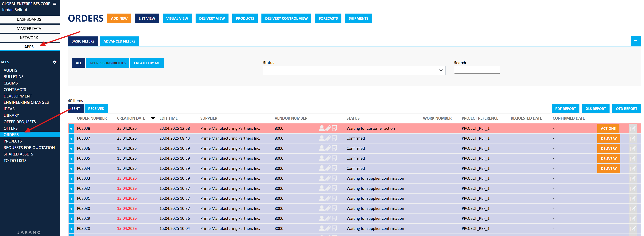This screenshot has height=236, width=644.
Task: Generate the PDF Report
Action: point(565,109)
